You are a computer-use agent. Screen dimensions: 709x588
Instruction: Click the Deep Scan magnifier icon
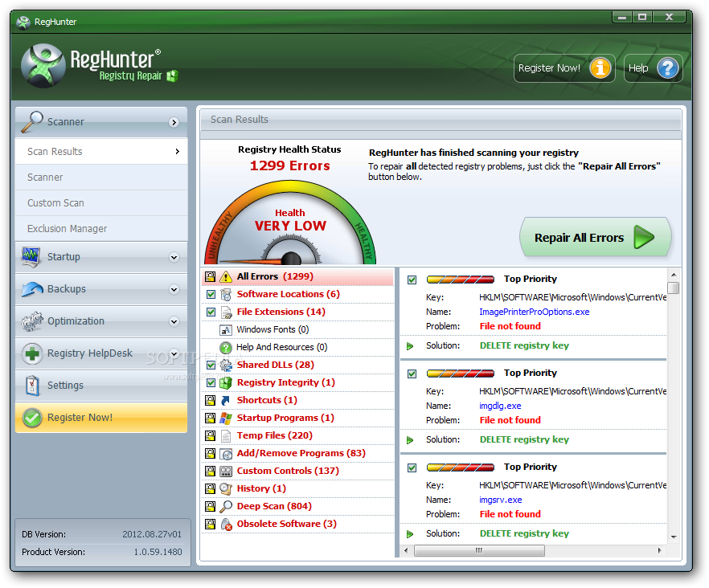point(226,507)
